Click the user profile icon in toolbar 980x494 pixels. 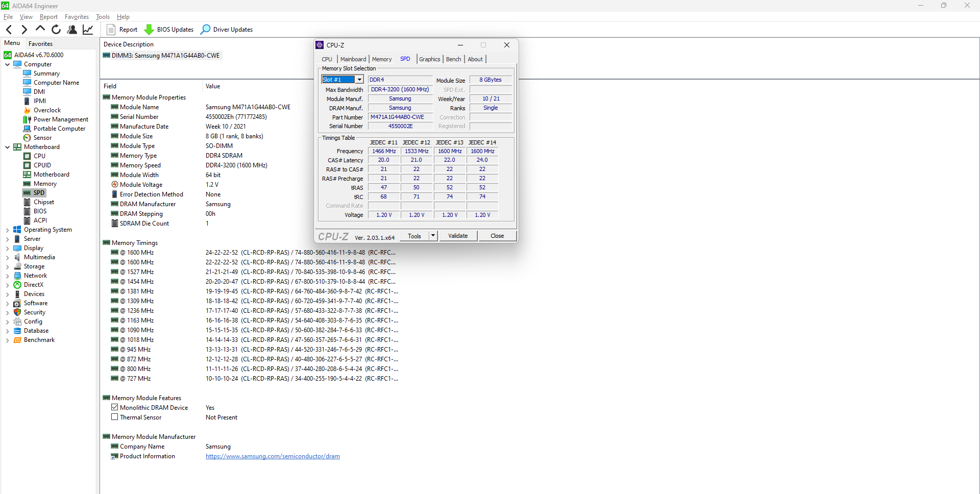pos(72,30)
